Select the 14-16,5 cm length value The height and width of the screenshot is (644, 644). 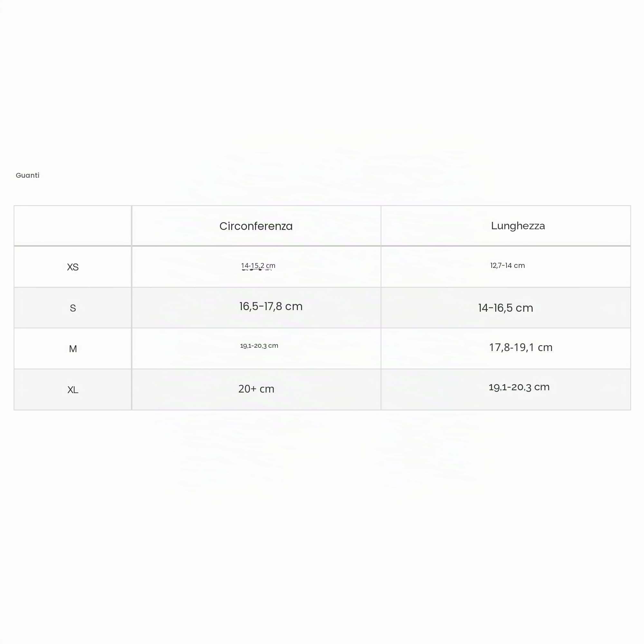click(506, 308)
